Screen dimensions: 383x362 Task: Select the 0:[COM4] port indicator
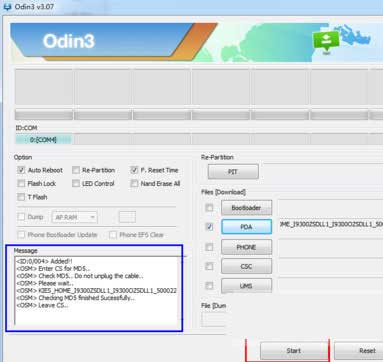click(x=43, y=140)
